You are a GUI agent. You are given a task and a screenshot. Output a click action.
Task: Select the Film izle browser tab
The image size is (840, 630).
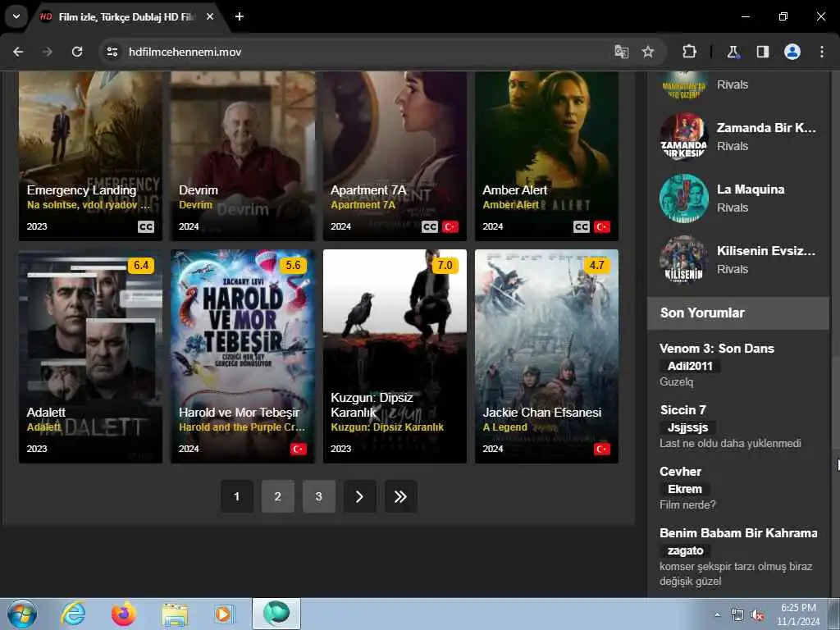[x=127, y=16]
